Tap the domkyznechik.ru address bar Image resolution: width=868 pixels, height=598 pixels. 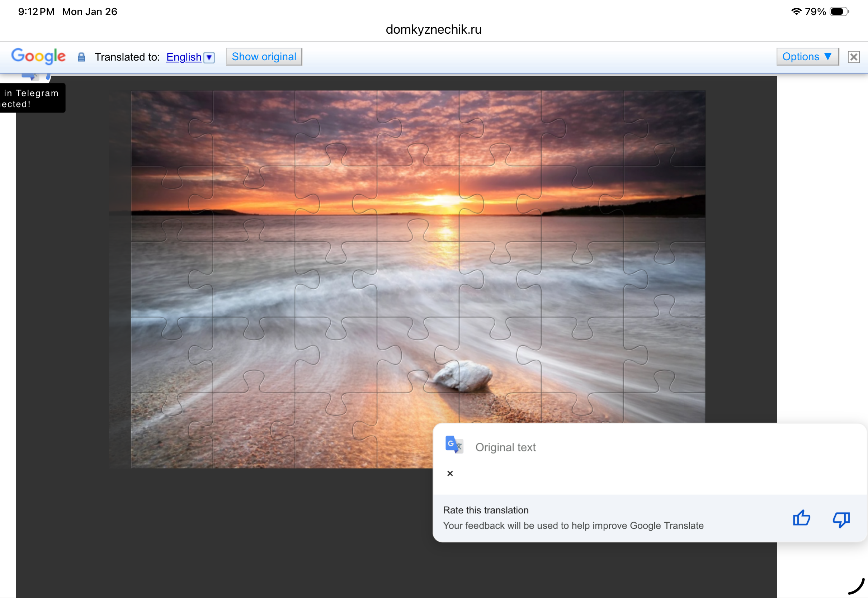[x=434, y=29]
